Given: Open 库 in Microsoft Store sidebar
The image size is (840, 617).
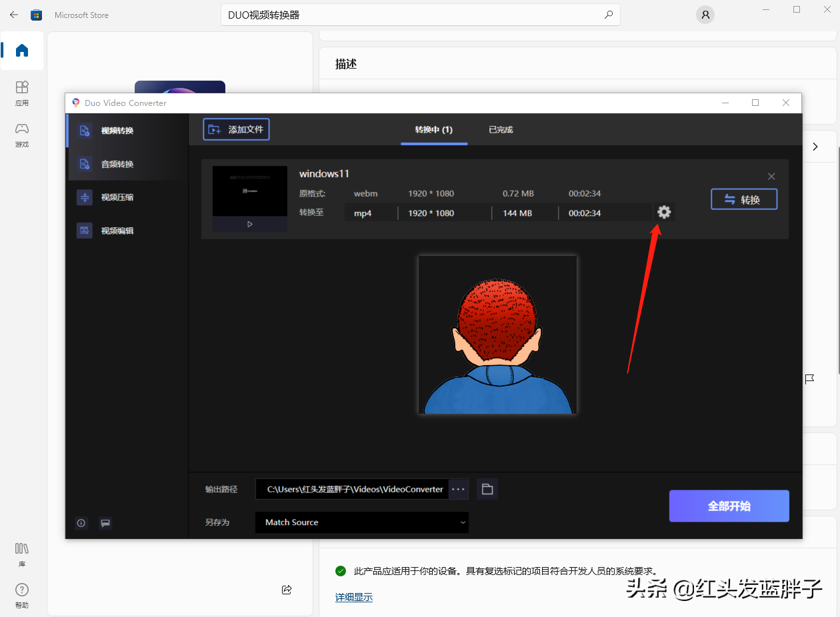Looking at the screenshot, I should point(22,554).
